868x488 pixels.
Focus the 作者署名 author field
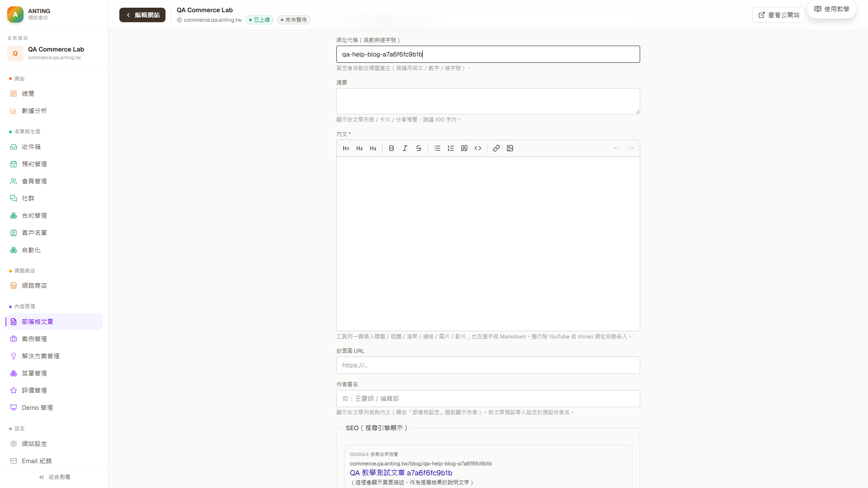coord(488,399)
